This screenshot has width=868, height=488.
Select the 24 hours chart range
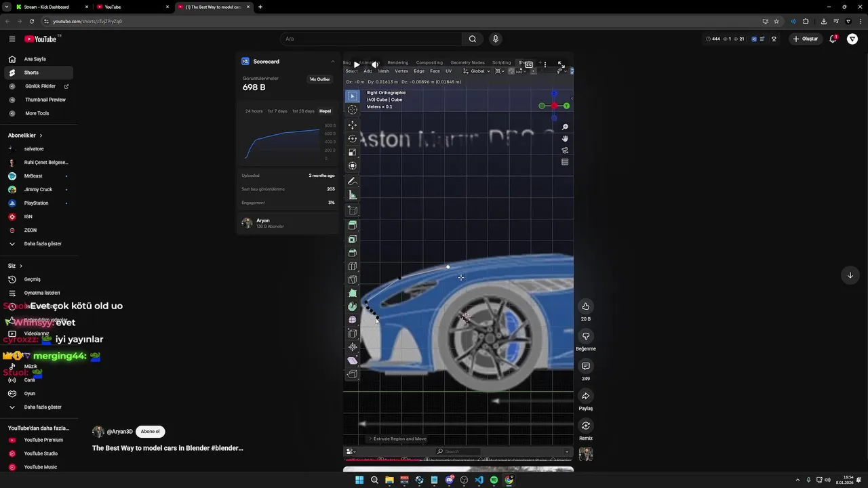[254, 111]
